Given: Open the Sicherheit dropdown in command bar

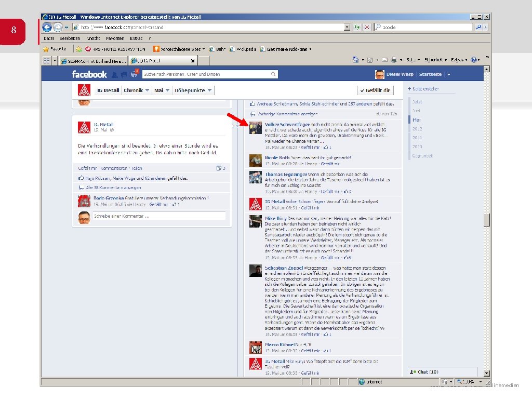Looking at the screenshot, I should tap(435, 60).
